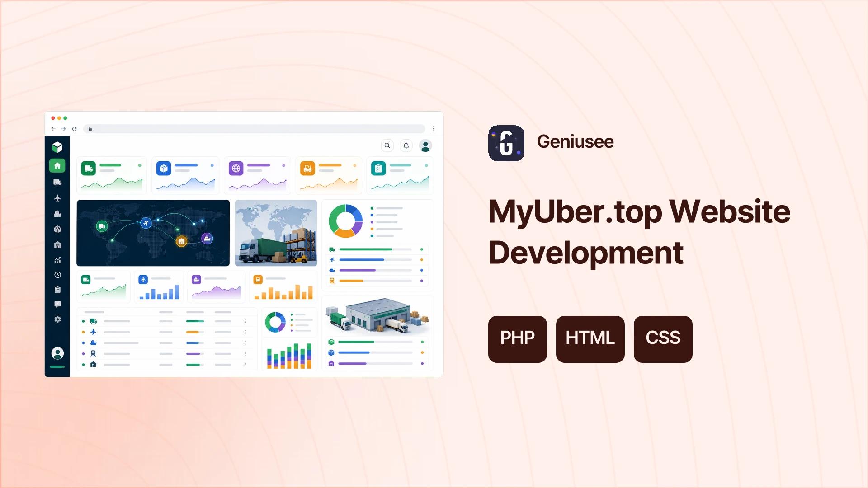Click the search magnifier icon in the dashboard header
Screen dimensions: 868x488
(387, 145)
